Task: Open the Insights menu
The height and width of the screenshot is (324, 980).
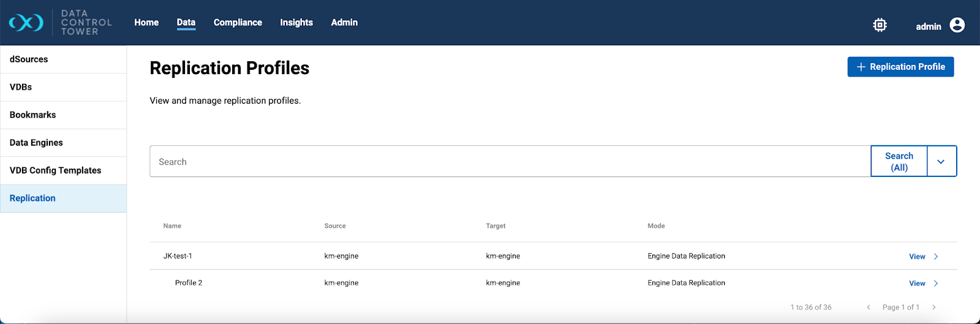Action: click(x=296, y=23)
